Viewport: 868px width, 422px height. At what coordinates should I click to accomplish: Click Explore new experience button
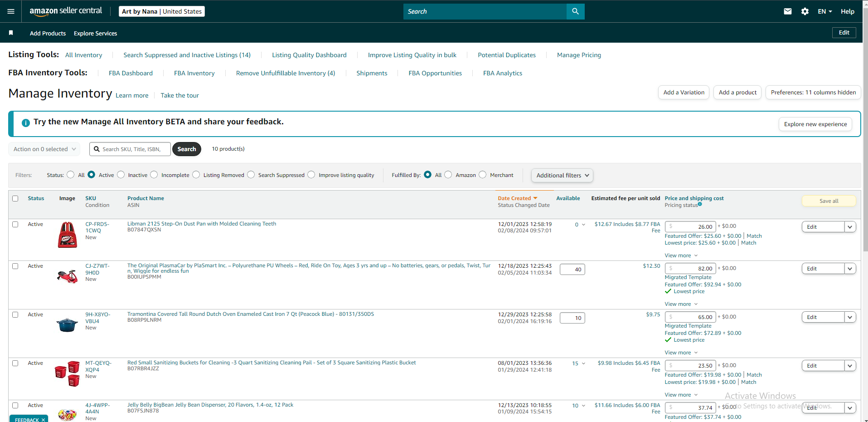[815, 124]
